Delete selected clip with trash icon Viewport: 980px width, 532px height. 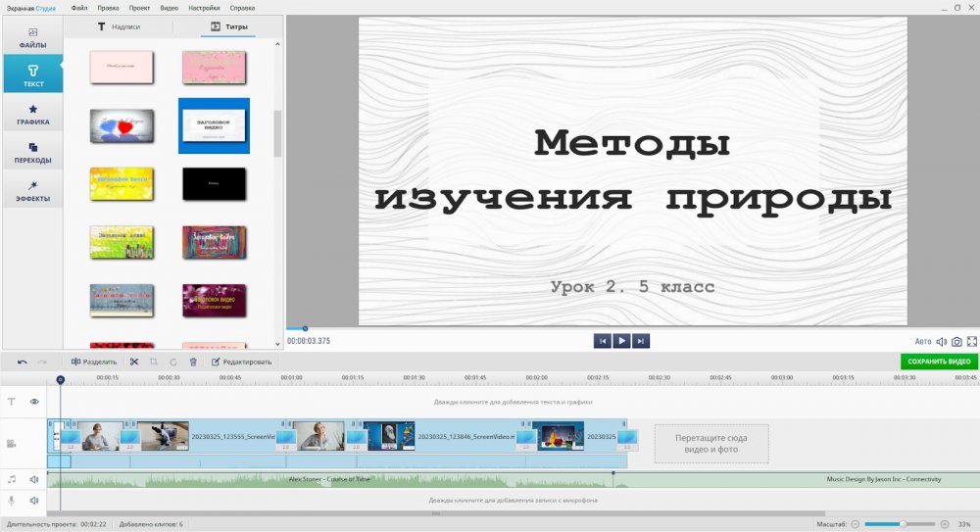tap(193, 362)
